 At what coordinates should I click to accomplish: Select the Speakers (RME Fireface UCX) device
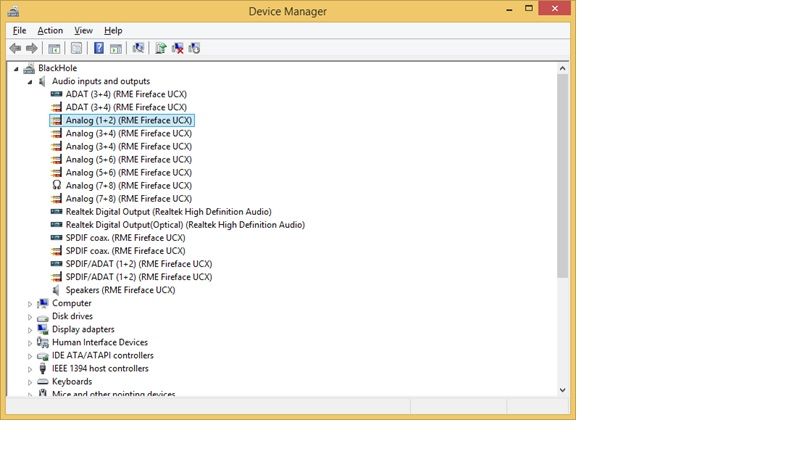point(120,290)
